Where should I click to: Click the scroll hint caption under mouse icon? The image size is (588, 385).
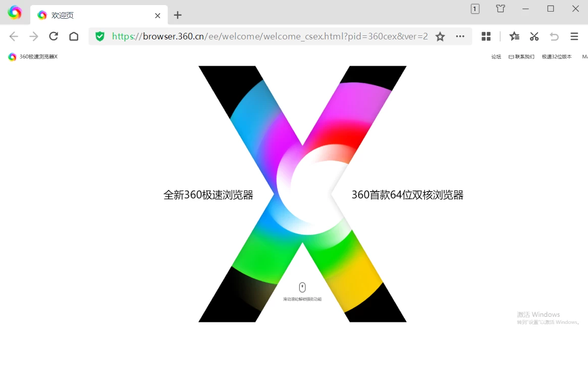click(302, 299)
